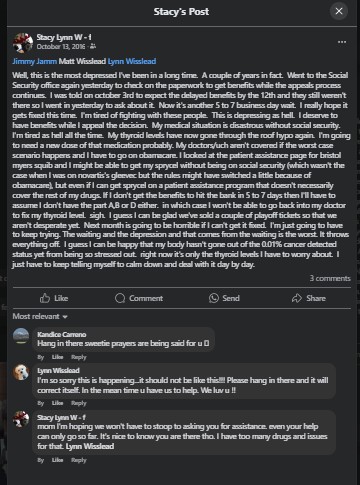Viewport: 360px width, 485px height.
Task: Open tagged Lynn Wisslead link in post
Action: [132, 61]
